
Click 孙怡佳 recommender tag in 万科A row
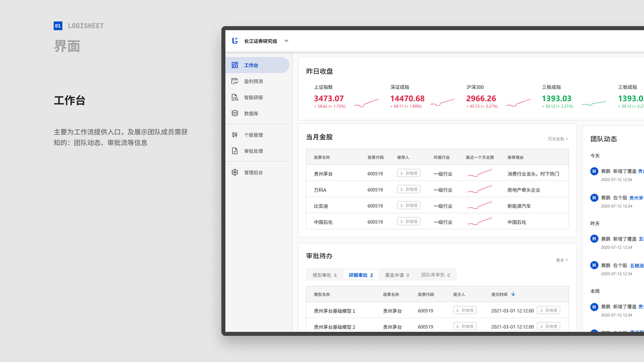pos(408,189)
